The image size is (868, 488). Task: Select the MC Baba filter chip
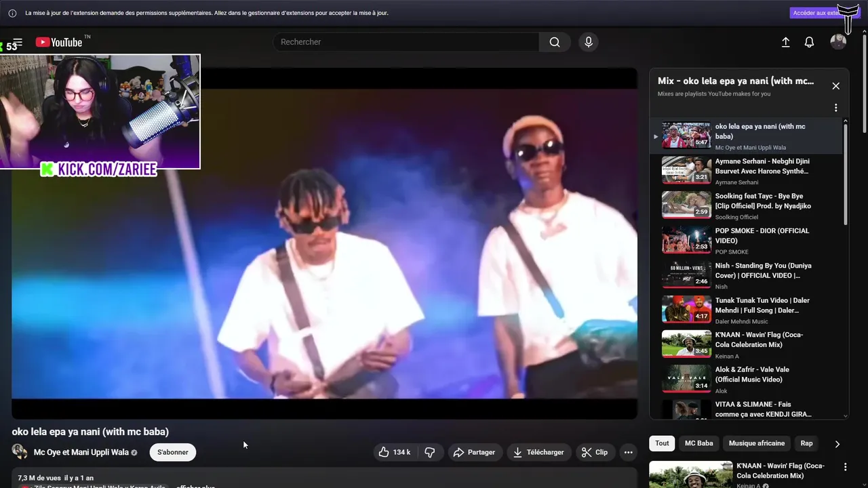(x=698, y=443)
